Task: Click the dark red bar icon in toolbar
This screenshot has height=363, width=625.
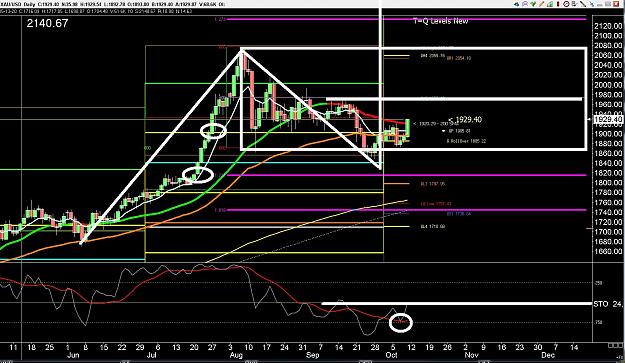Action: click(558, 4)
